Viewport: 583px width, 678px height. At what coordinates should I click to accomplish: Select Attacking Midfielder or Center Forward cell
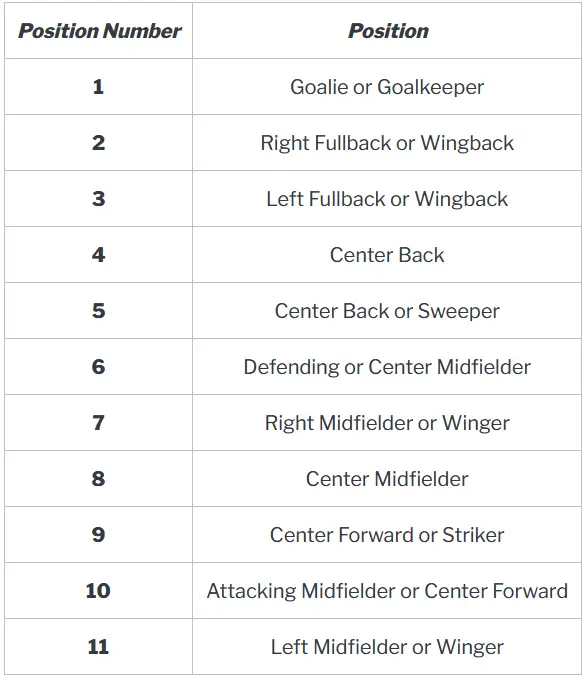(387, 591)
